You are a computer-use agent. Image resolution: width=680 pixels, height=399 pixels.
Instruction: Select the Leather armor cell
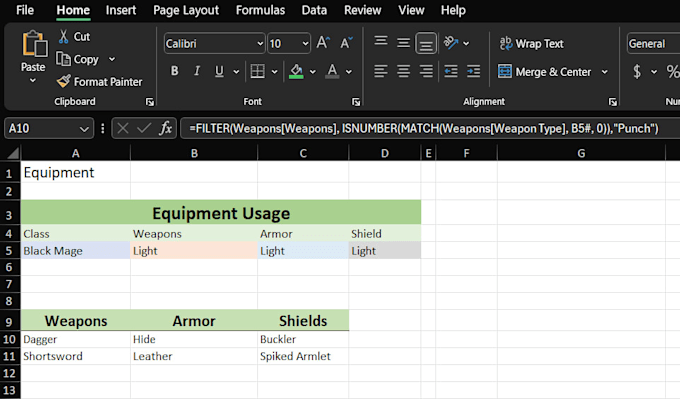194,356
